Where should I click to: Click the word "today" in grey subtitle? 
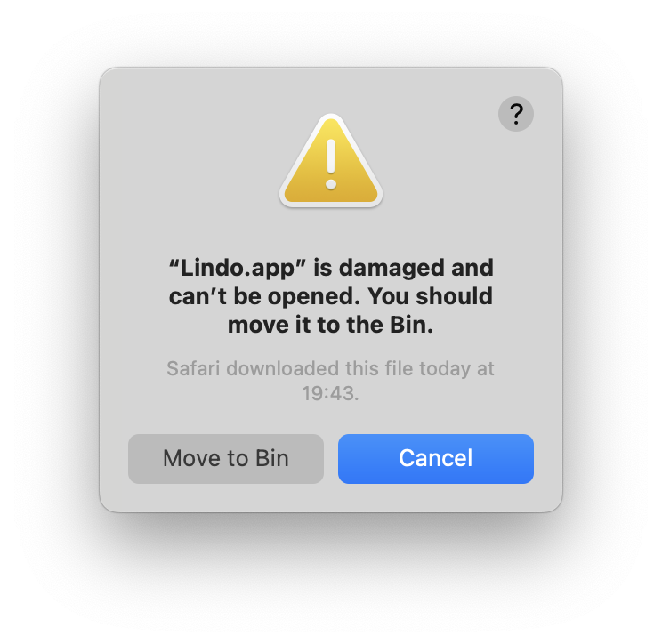click(x=445, y=369)
